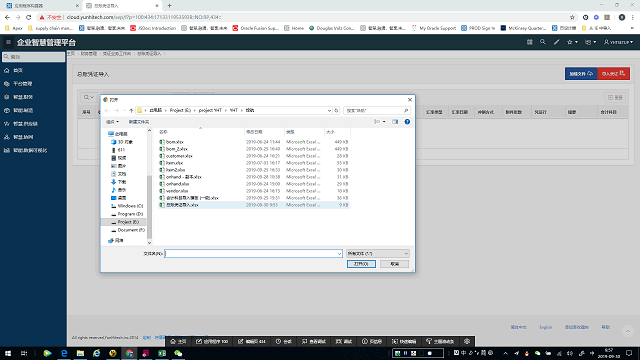Click project Y4T in the breadcrumb path
Screen dimensions: 640x360
[210, 111]
